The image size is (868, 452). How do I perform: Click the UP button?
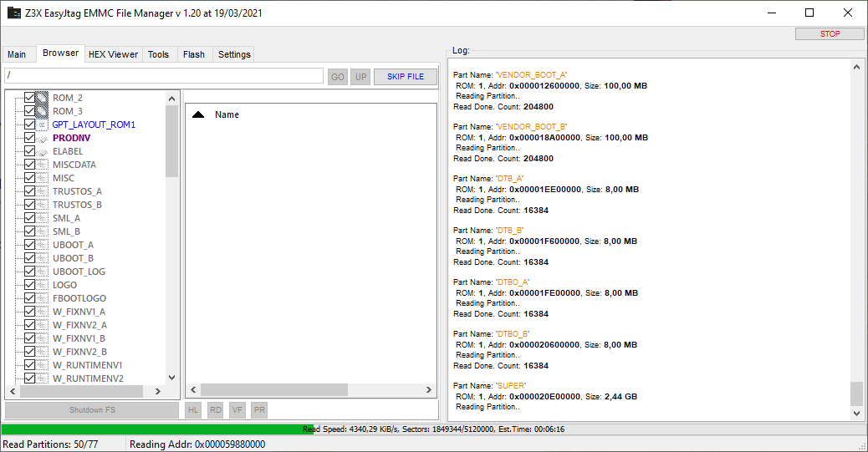pyautogui.click(x=361, y=77)
